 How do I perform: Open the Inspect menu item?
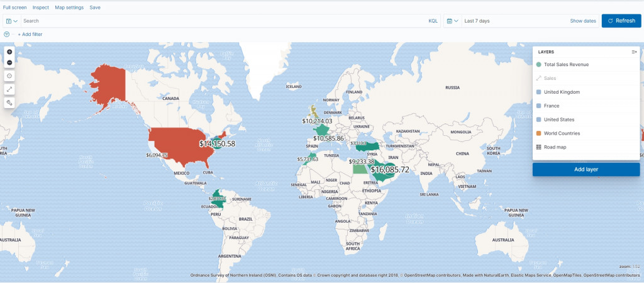tap(41, 8)
